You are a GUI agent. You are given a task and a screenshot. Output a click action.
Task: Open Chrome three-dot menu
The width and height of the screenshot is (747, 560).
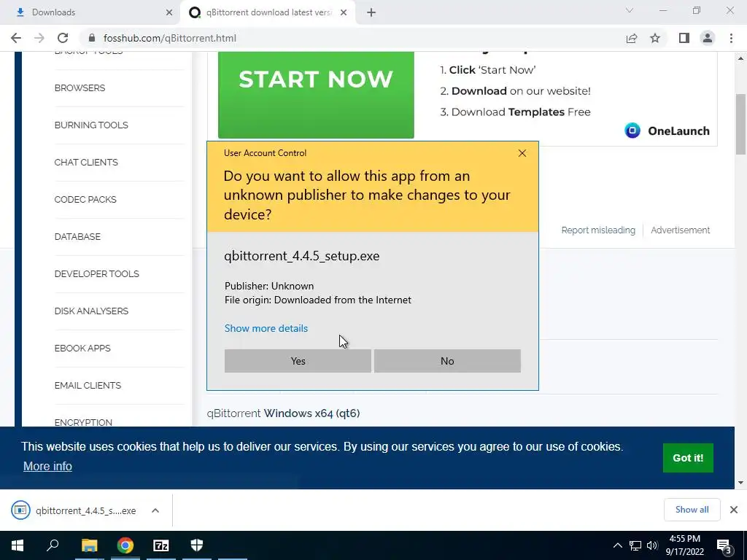click(x=731, y=38)
